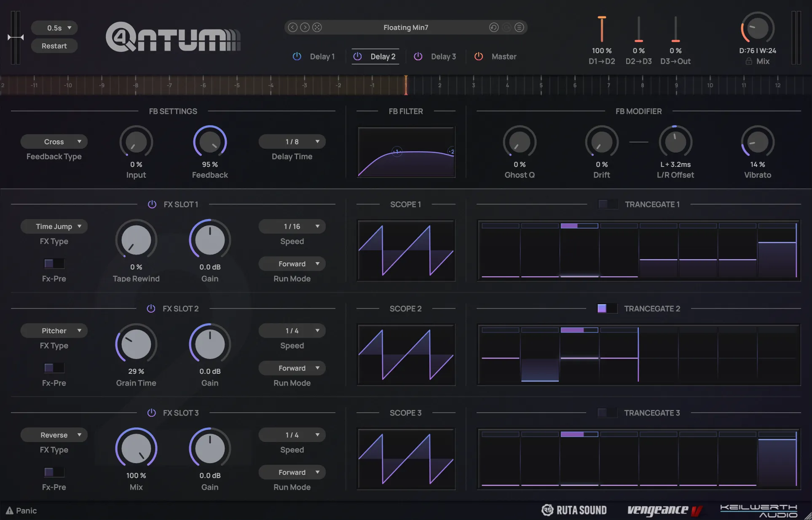Click the Grain Time knob
The height and width of the screenshot is (520, 812).
(x=136, y=344)
